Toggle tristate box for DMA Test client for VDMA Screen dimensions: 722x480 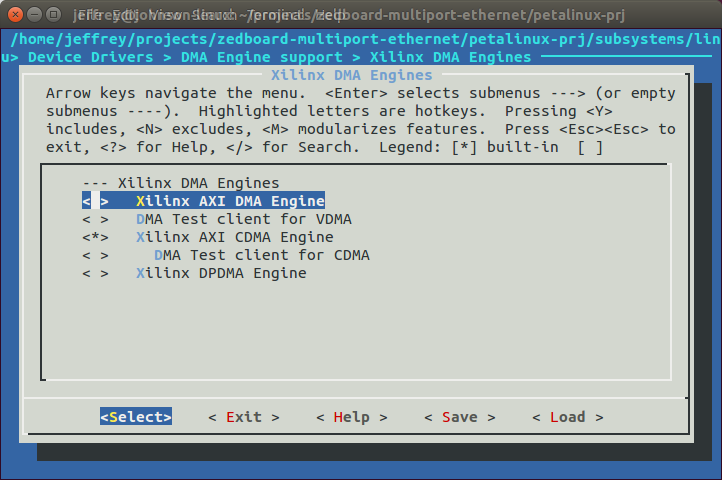coord(95,219)
